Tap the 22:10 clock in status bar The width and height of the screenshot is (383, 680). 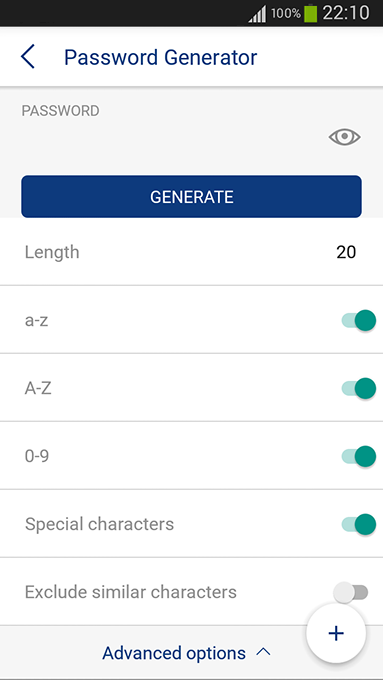[x=346, y=13]
